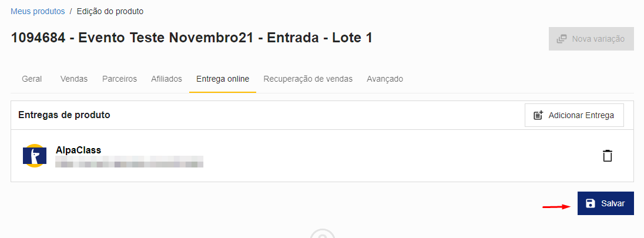The width and height of the screenshot is (644, 238).
Task: Click the Adicionar Entrega button label
Action: (x=581, y=116)
